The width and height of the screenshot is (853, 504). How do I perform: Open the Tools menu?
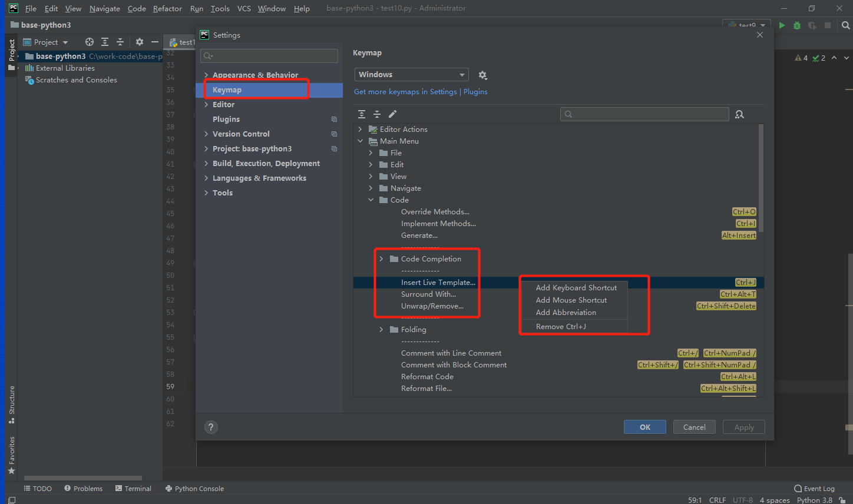coord(220,8)
